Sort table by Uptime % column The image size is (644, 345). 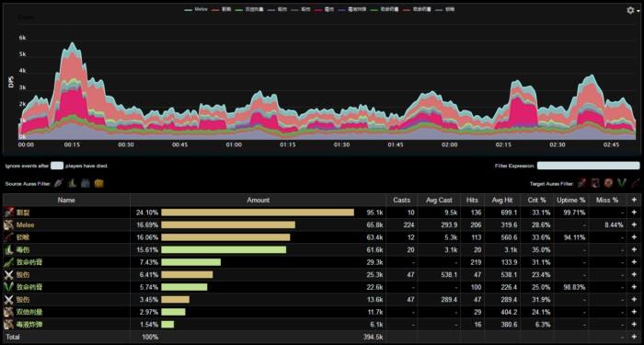[571, 200]
